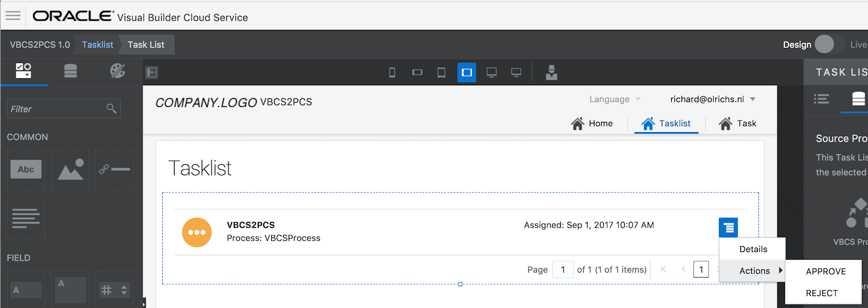Choose Details from the task menu

pyautogui.click(x=752, y=249)
